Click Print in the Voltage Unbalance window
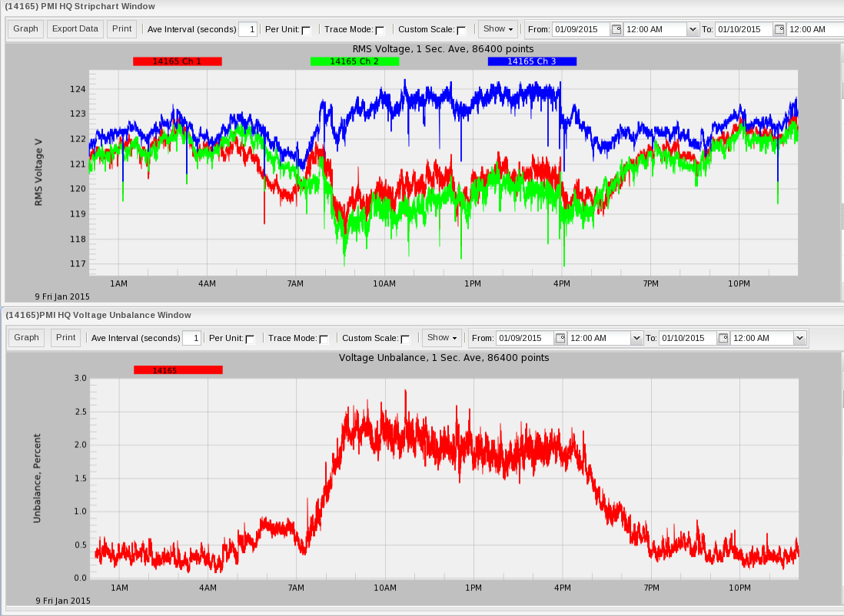This screenshot has width=844, height=616. (x=65, y=338)
